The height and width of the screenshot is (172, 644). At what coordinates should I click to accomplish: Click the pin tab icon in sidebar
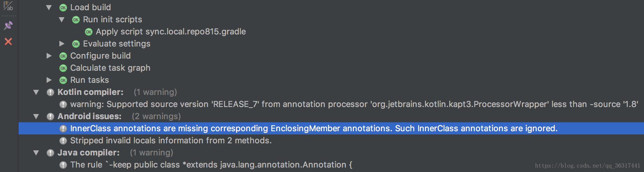pos(8,25)
